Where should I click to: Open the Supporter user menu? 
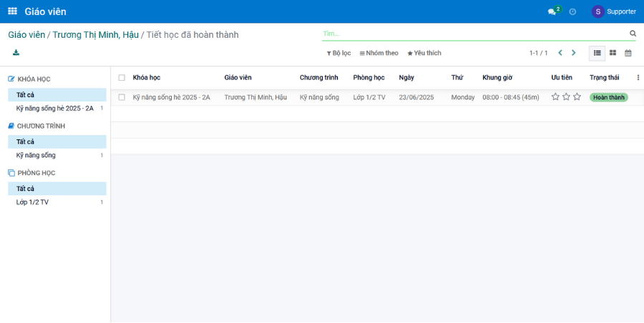tap(613, 11)
